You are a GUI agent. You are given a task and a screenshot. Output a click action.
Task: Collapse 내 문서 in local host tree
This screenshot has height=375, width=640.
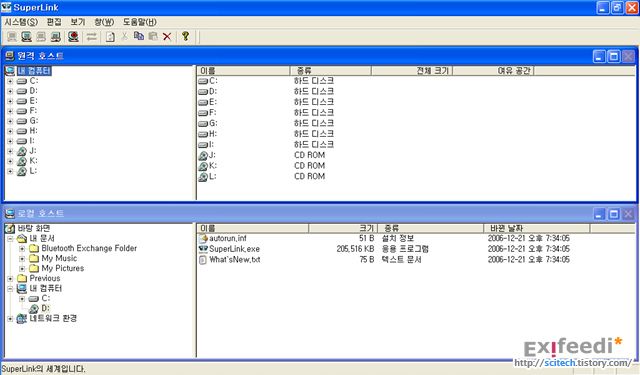[10, 239]
